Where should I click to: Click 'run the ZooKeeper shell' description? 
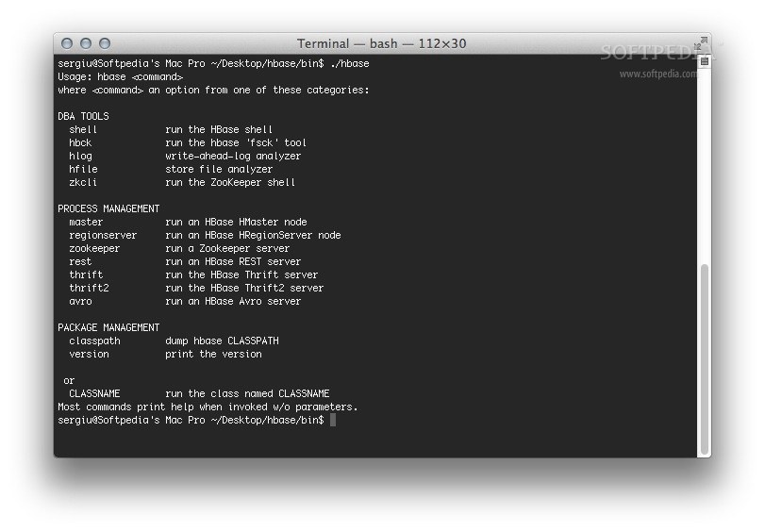[230, 182]
